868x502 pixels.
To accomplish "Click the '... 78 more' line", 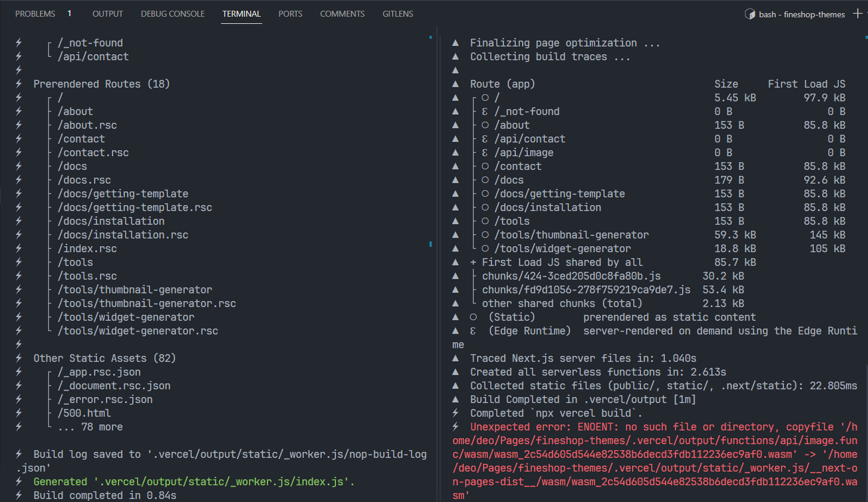I will pyautogui.click(x=90, y=427).
